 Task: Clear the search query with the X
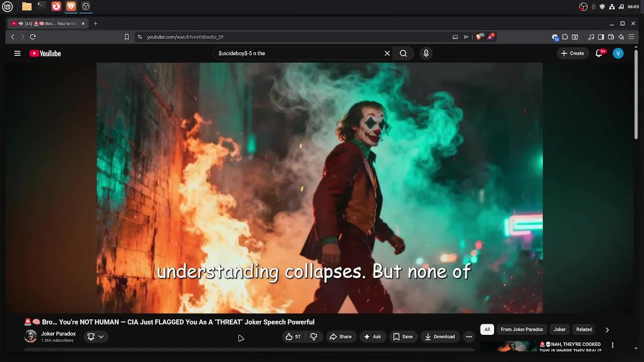coord(387,53)
